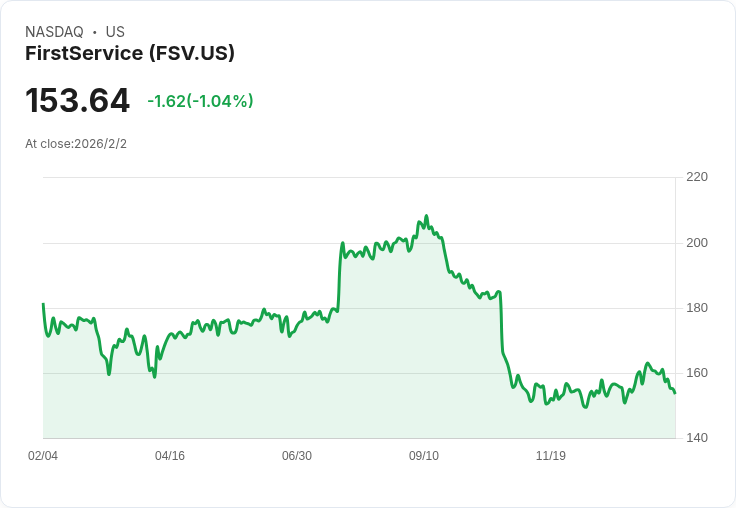Image resolution: width=736 pixels, height=508 pixels.
Task: Click the 140 y-axis label
Action: [696, 438]
